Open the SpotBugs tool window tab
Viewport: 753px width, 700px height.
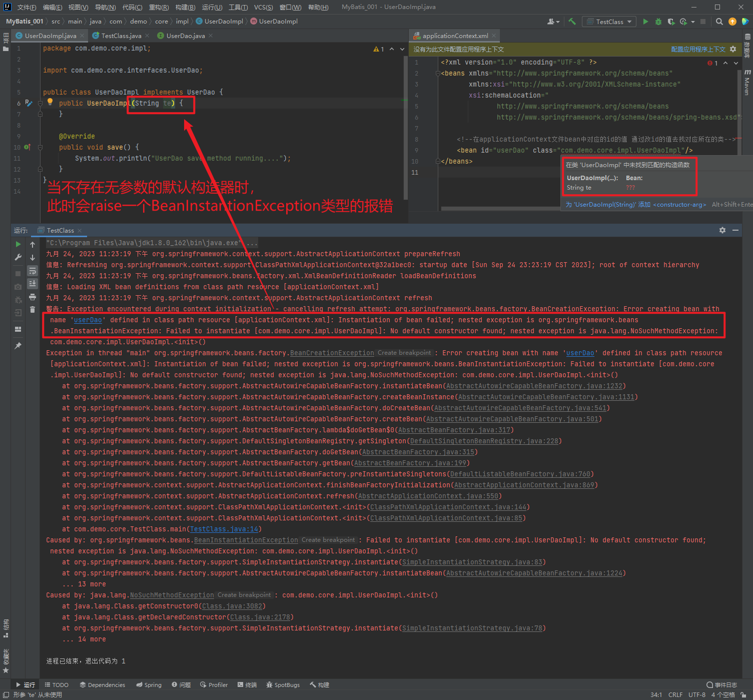[283, 684]
